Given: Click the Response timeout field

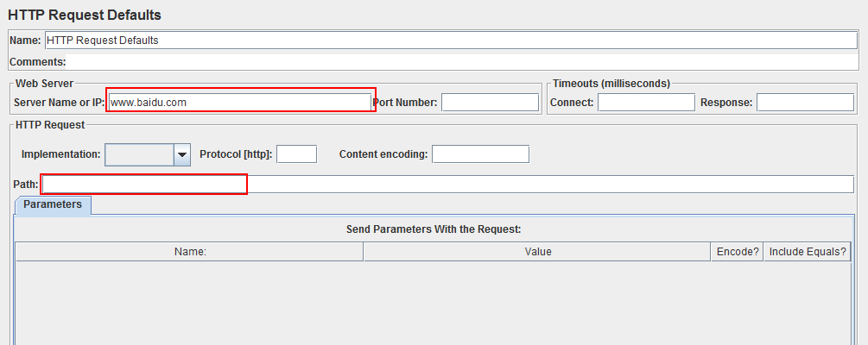Looking at the screenshot, I should [806, 103].
